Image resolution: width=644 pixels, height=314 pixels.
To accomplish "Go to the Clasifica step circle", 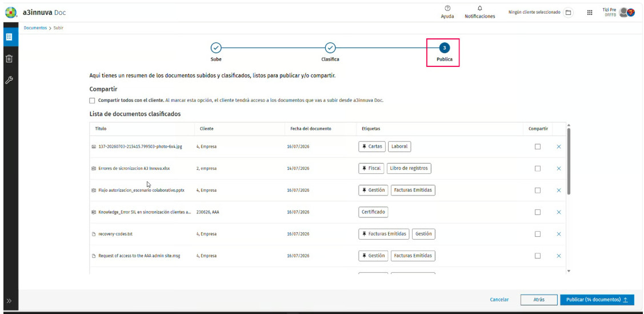I will (x=330, y=48).
